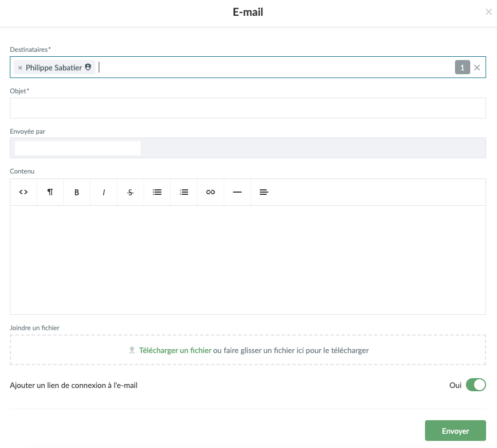Clear all recipients with the X
This screenshot has height=448, width=497.
click(x=477, y=68)
